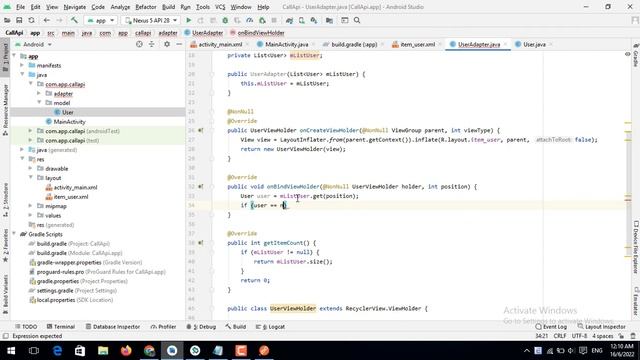Expand the drawable folder
The width and height of the screenshot is (640, 360).
point(31,169)
